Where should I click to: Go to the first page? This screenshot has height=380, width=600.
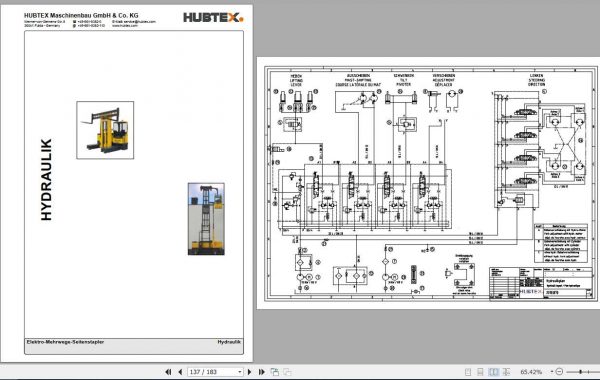click(x=168, y=372)
